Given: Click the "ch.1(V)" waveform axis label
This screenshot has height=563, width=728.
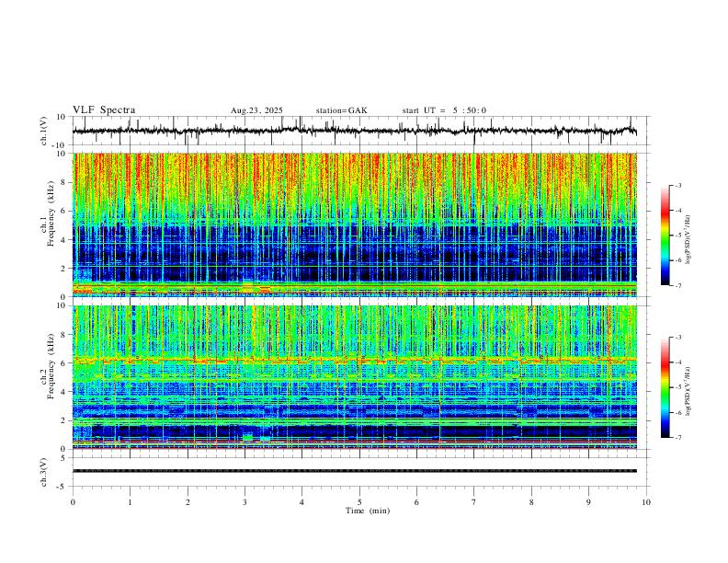Looking at the screenshot, I should point(44,131).
